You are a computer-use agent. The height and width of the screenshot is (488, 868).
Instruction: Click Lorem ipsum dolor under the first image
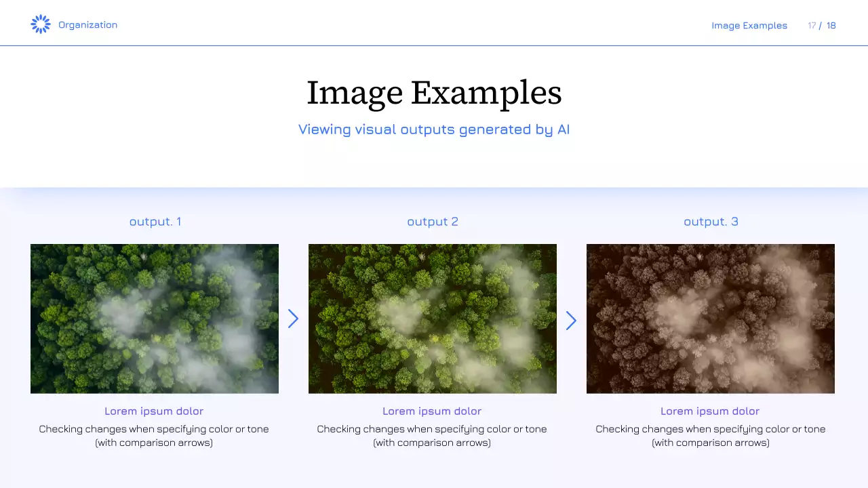(154, 411)
